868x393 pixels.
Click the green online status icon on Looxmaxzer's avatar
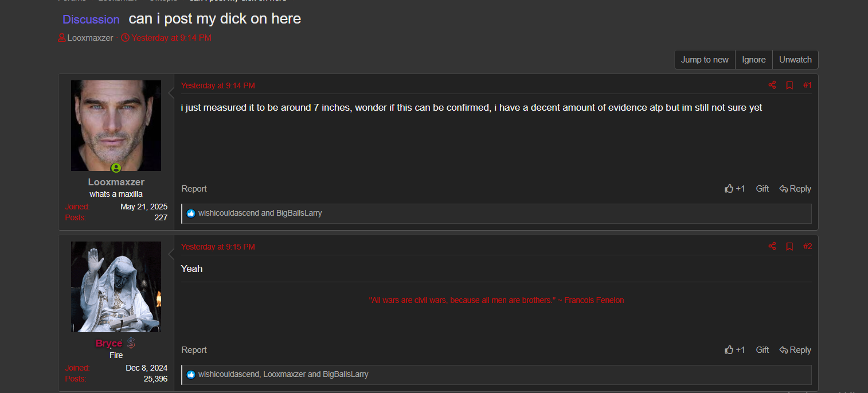[x=116, y=168]
